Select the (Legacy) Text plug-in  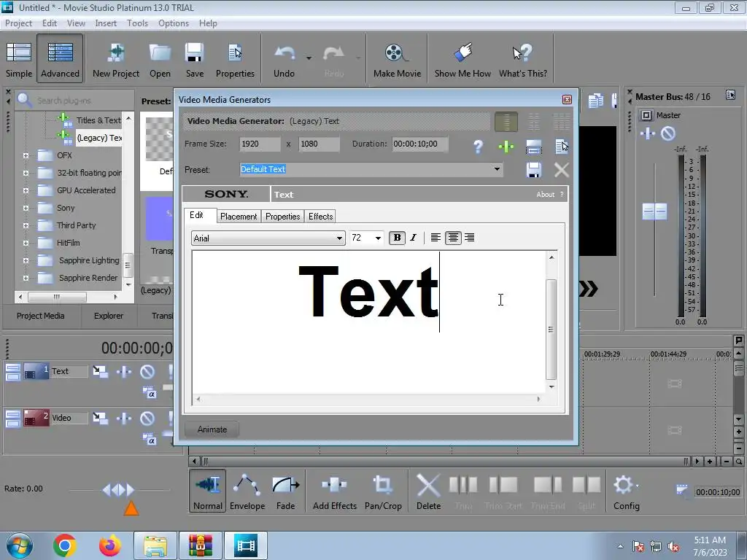(x=99, y=138)
